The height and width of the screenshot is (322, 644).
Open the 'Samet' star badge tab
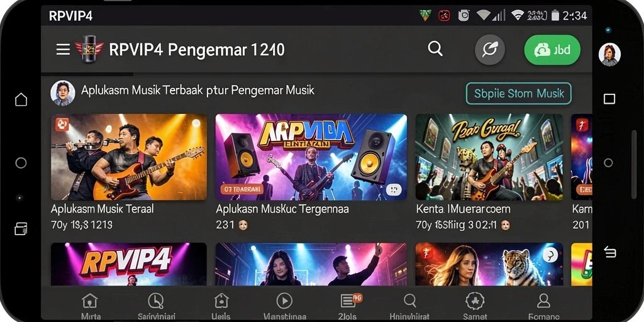[x=475, y=306]
